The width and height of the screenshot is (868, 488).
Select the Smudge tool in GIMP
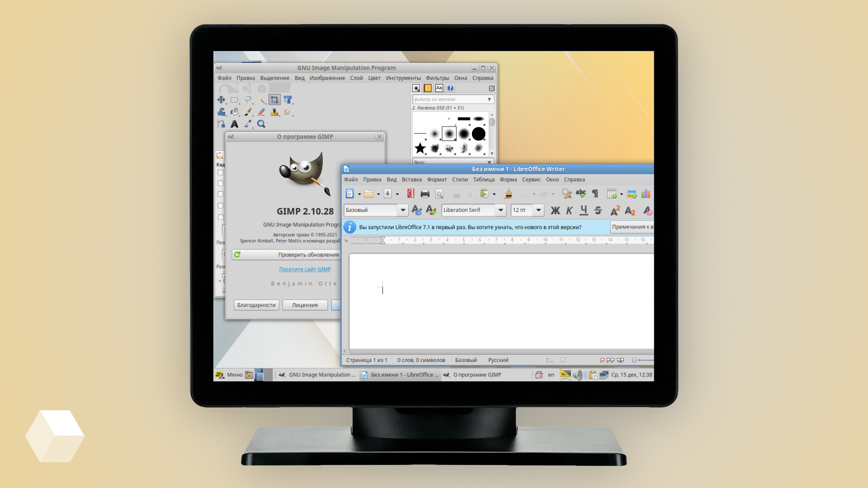[288, 112]
